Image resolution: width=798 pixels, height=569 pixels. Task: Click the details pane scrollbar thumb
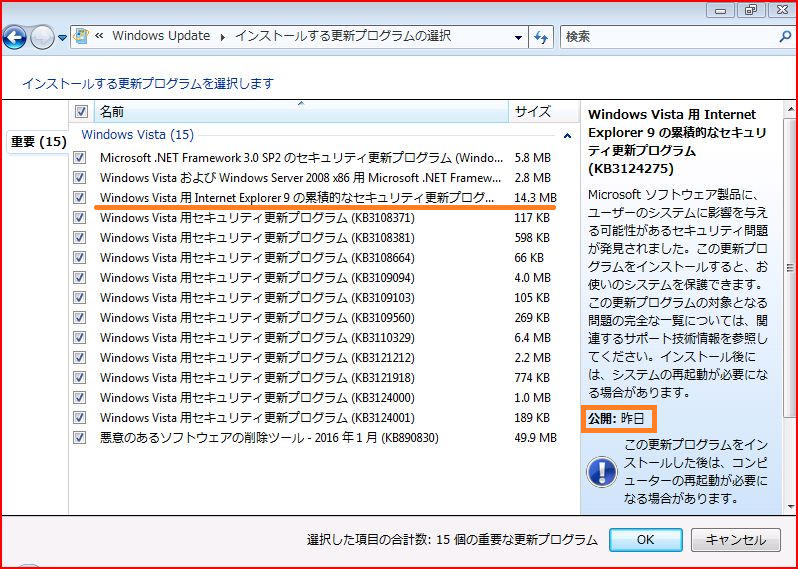tap(790, 267)
